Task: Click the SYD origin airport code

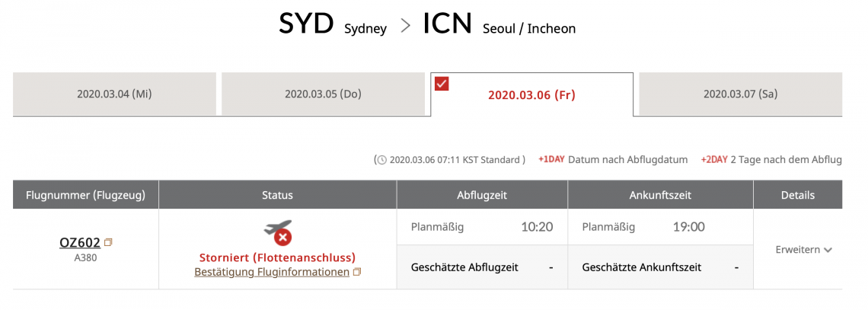Action: pos(307,24)
